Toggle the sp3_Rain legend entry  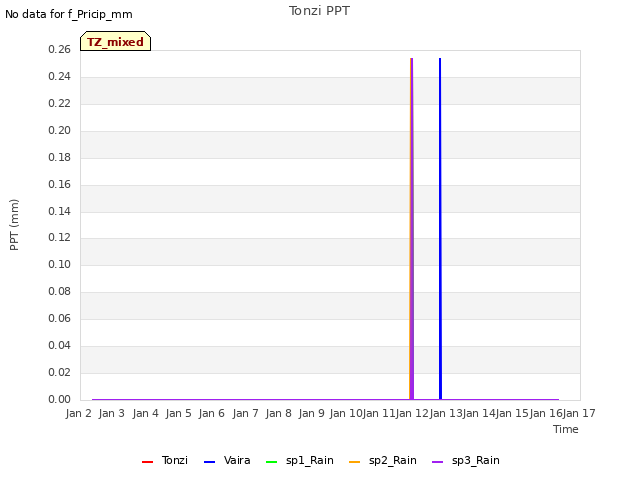(466, 461)
